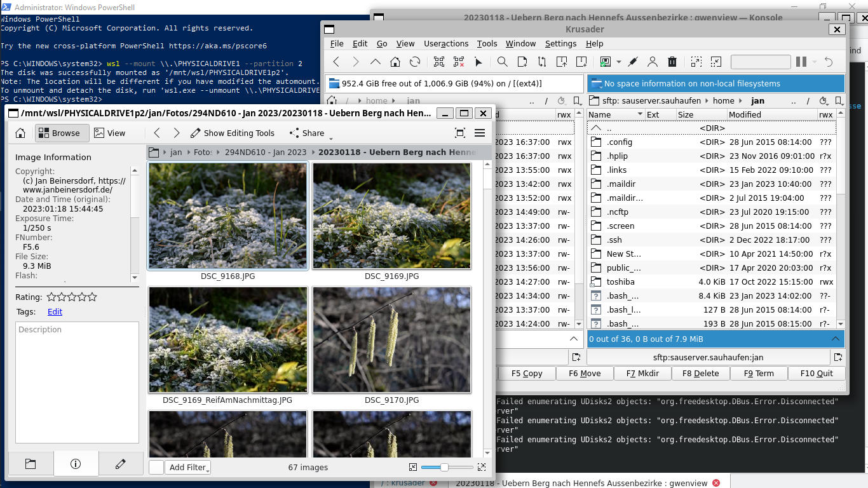Go up one directory in Krusader
This screenshot has height=488, width=868.
pos(376,62)
